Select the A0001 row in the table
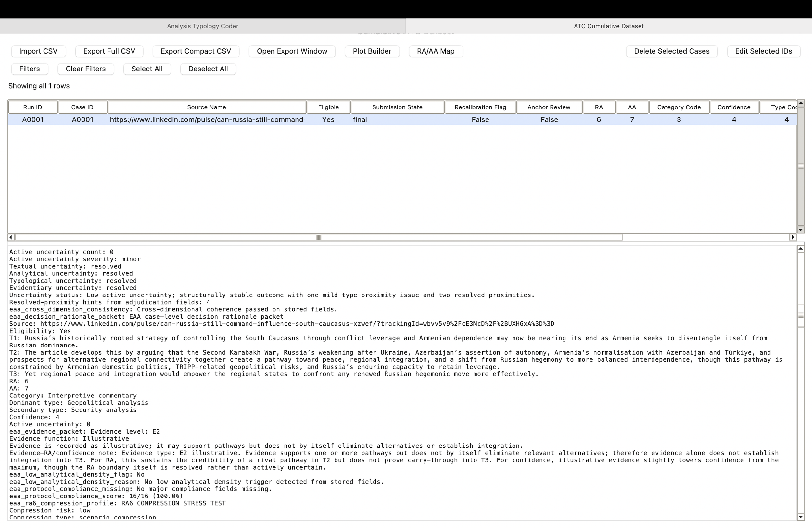The height and width of the screenshot is (528, 812). (x=205, y=119)
